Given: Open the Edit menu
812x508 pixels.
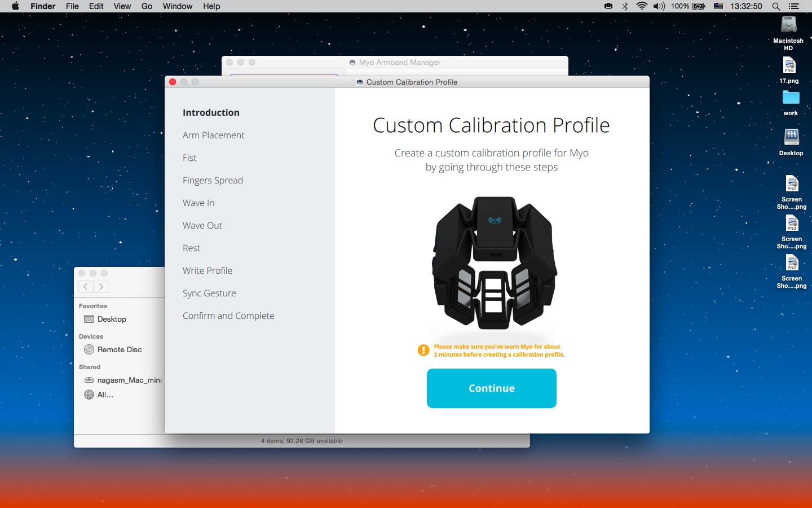Looking at the screenshot, I should (x=96, y=6).
